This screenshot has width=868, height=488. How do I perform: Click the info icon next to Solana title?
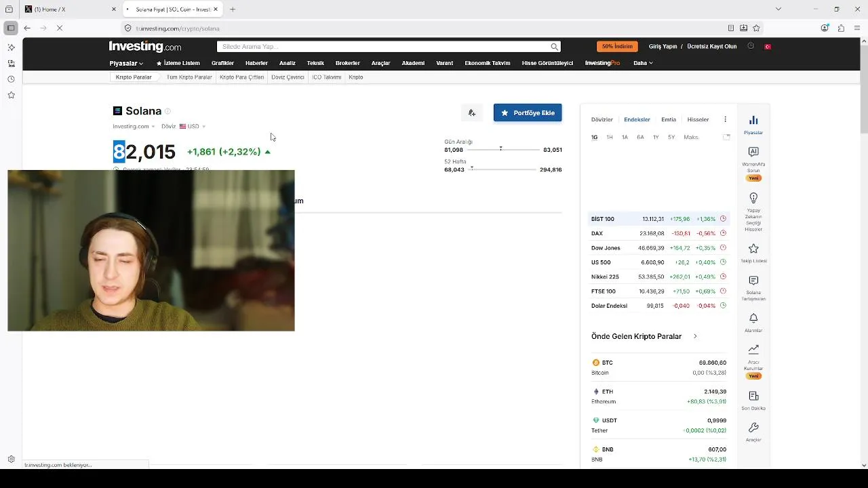pyautogui.click(x=167, y=111)
